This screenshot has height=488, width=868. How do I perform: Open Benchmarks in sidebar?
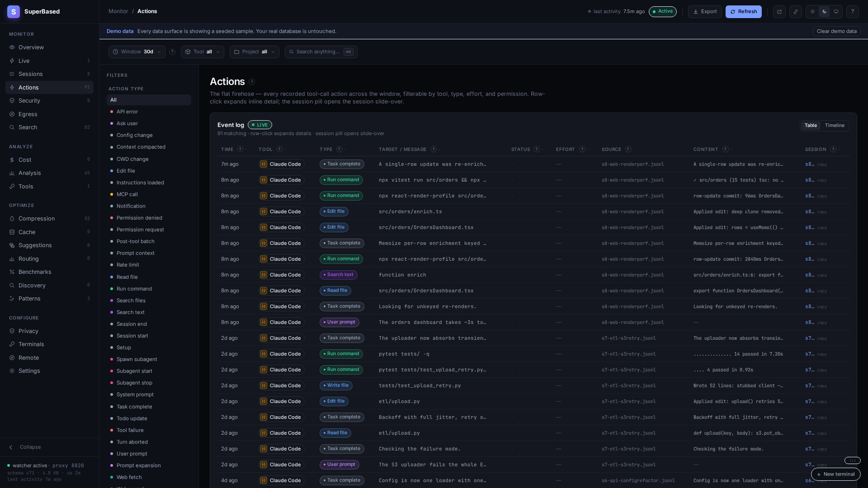point(49,272)
